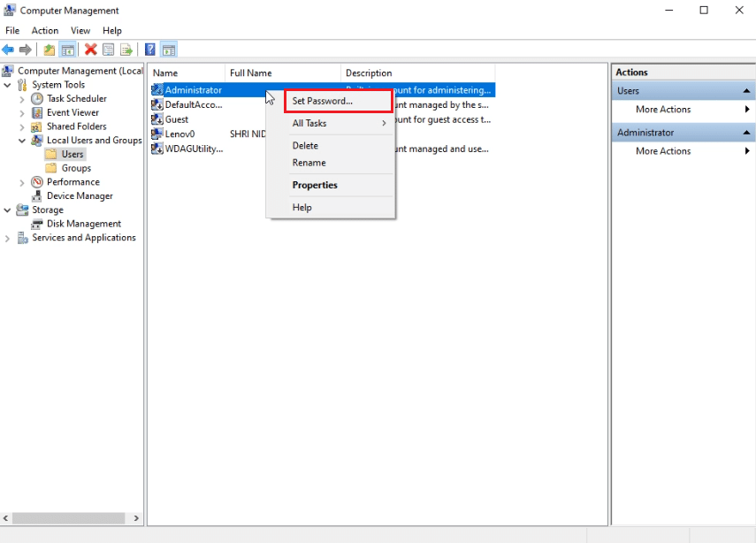Click the Properties toolbar icon

point(109,50)
